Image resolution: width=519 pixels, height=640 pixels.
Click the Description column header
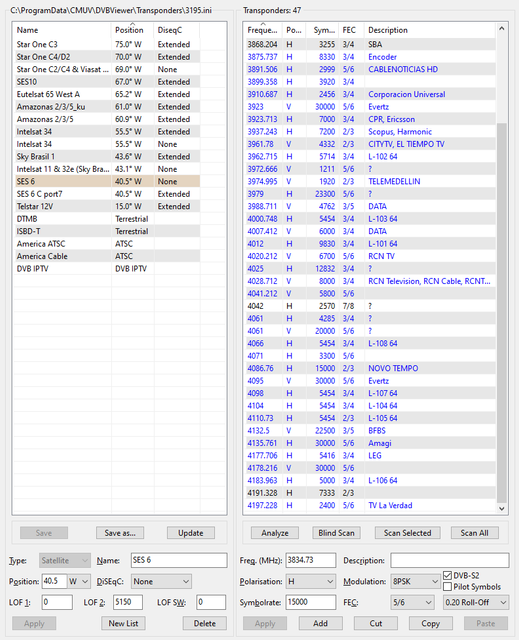(429, 30)
